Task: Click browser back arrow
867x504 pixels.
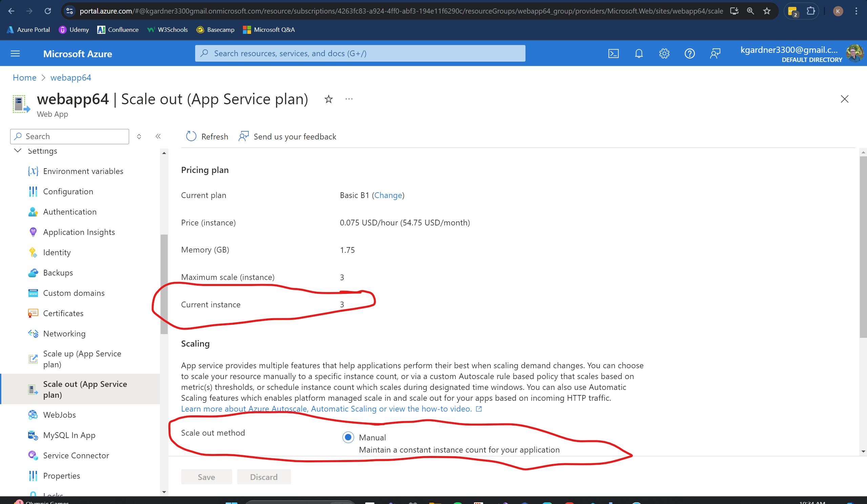Action: 12,11
